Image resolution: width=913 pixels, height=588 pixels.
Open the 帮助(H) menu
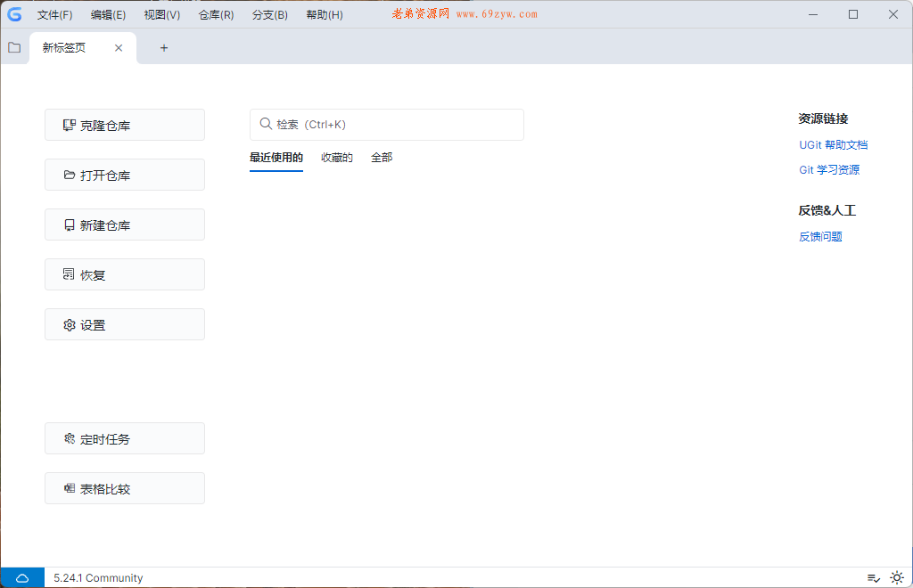(325, 14)
